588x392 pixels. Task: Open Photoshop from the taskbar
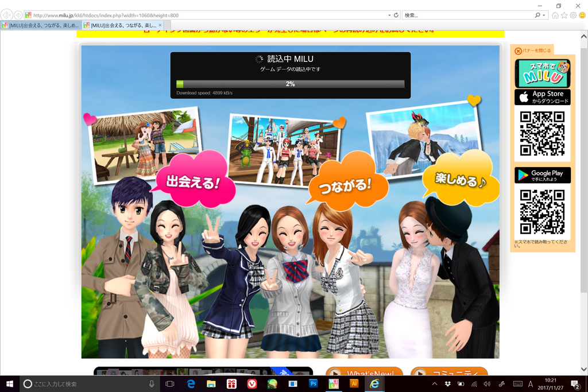314,383
